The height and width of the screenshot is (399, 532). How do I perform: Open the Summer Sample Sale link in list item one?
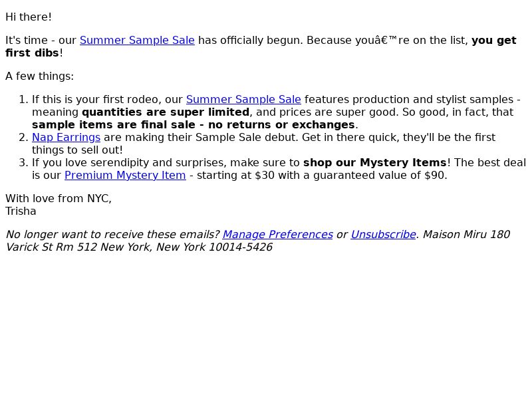click(243, 99)
